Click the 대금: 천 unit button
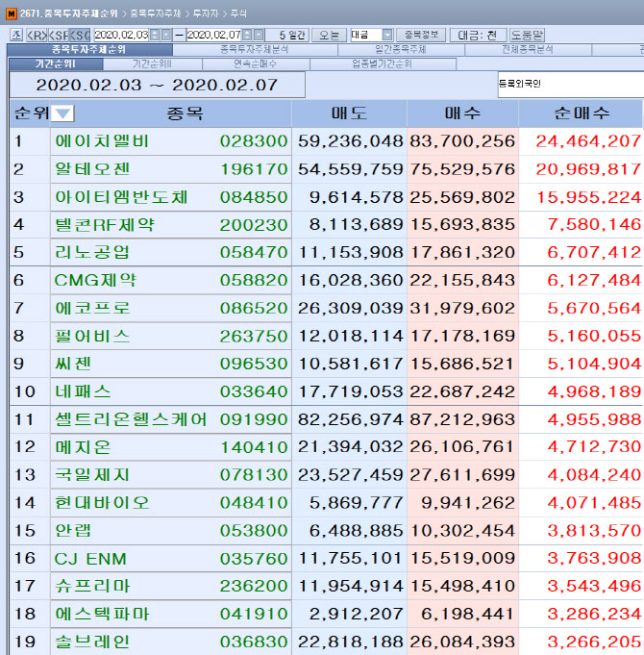This screenshot has width=644, height=655. pyautogui.click(x=479, y=35)
